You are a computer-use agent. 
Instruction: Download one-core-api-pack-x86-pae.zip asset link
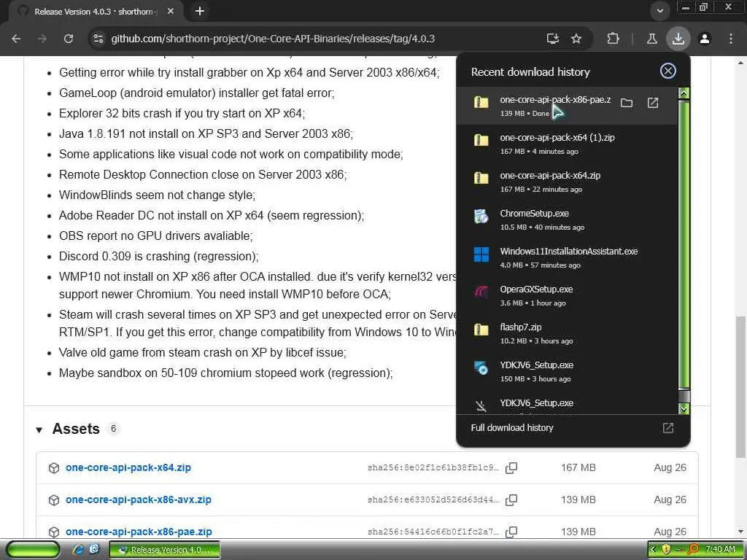pos(139,532)
